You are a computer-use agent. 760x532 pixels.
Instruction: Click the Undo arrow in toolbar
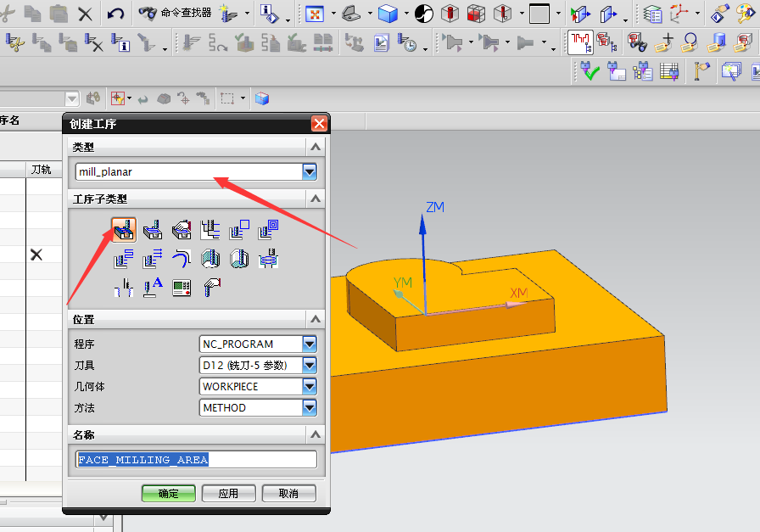115,14
